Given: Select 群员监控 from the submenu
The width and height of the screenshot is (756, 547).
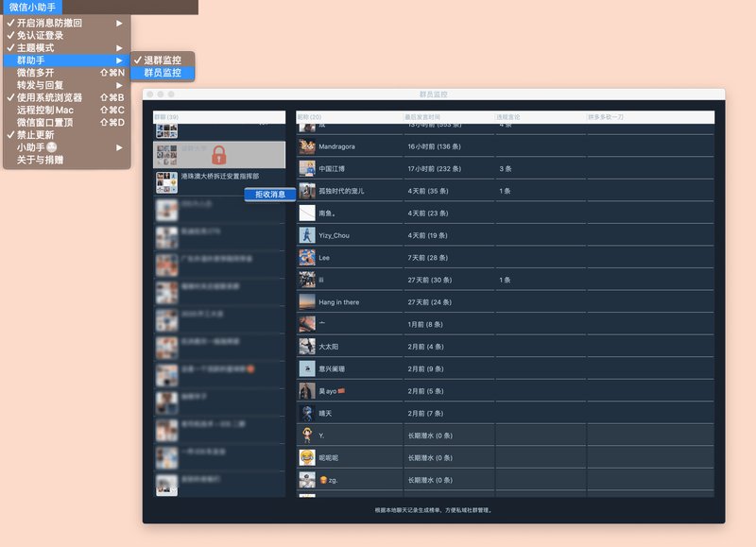Looking at the screenshot, I should tap(162, 73).
